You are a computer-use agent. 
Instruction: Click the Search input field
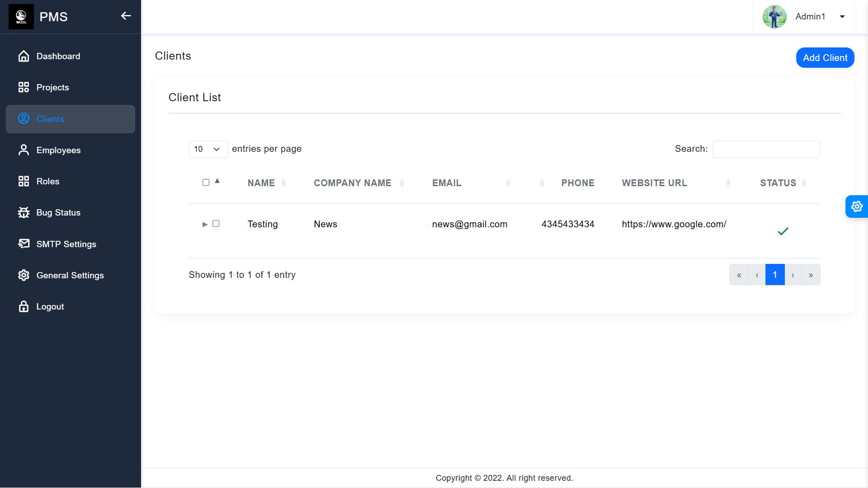(x=766, y=149)
